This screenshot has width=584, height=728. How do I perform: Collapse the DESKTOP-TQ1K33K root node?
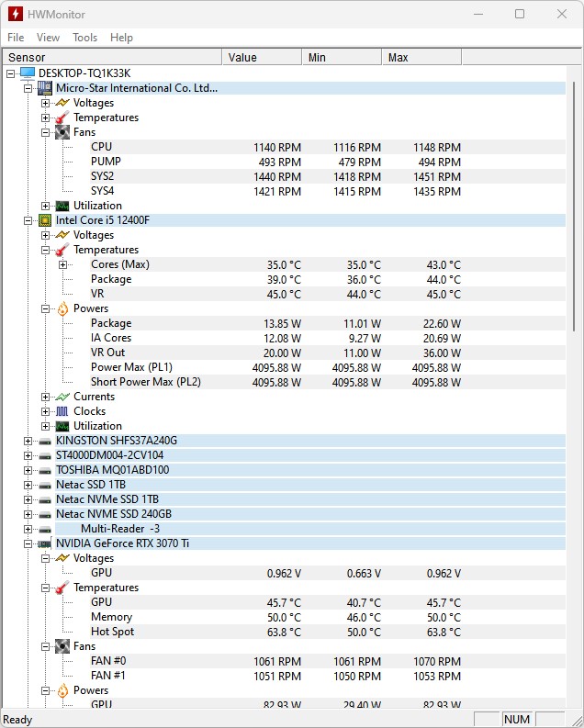pyautogui.click(x=11, y=73)
